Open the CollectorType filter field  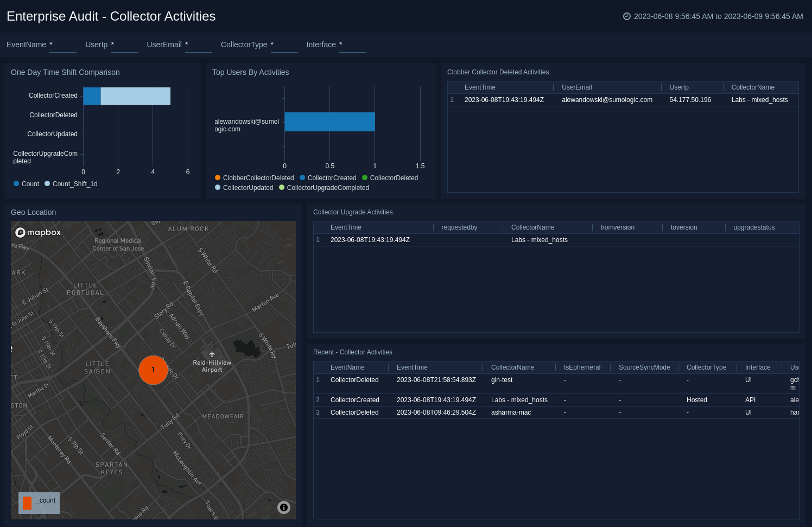284,45
